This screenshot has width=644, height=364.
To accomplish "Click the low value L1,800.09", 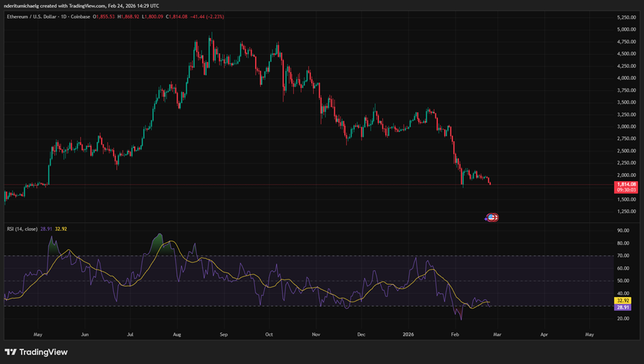I will click(153, 17).
